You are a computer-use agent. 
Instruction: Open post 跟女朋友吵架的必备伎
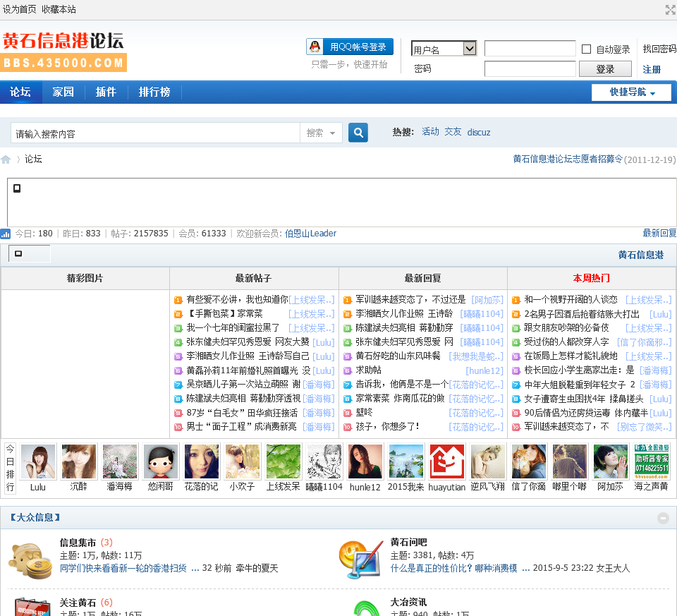[566, 328]
